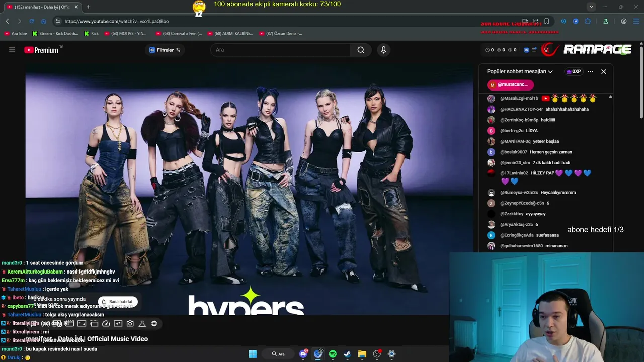Open the live chat three-dot menu
The width and height of the screenshot is (644, 362).
590,71
